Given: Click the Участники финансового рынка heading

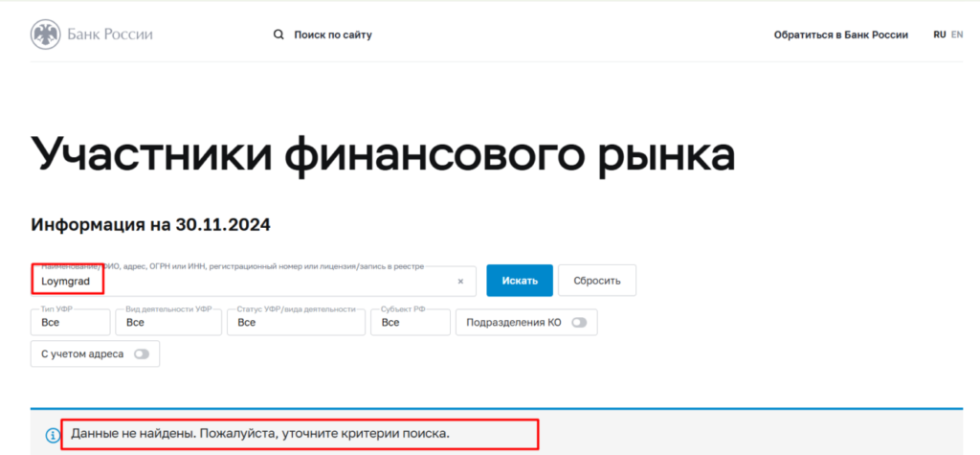Looking at the screenshot, I should [383, 155].
